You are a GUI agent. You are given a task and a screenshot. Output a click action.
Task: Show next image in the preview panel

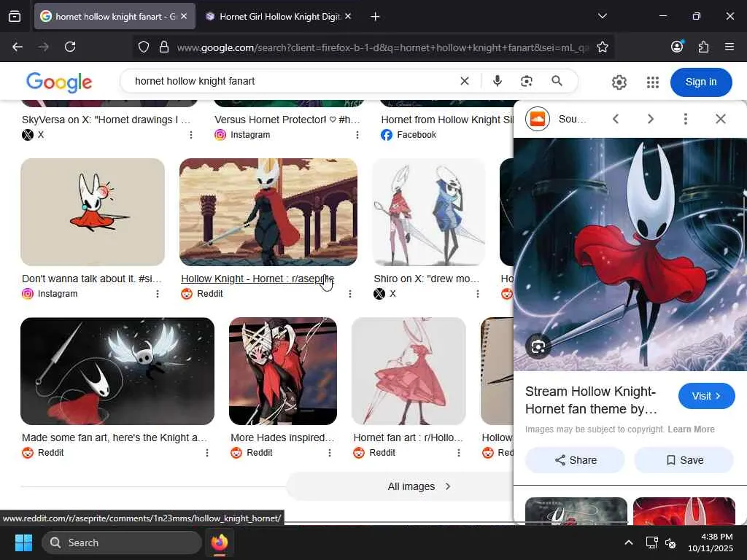click(x=650, y=119)
